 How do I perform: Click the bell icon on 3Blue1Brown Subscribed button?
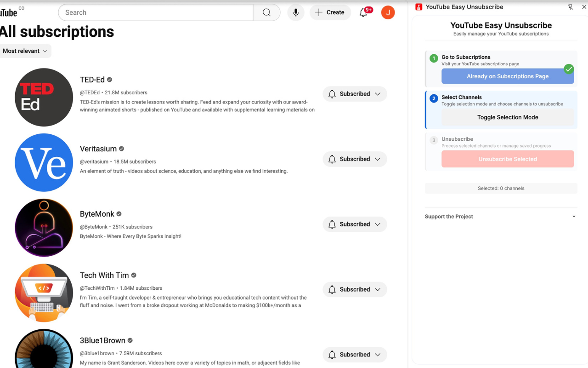[x=332, y=355]
